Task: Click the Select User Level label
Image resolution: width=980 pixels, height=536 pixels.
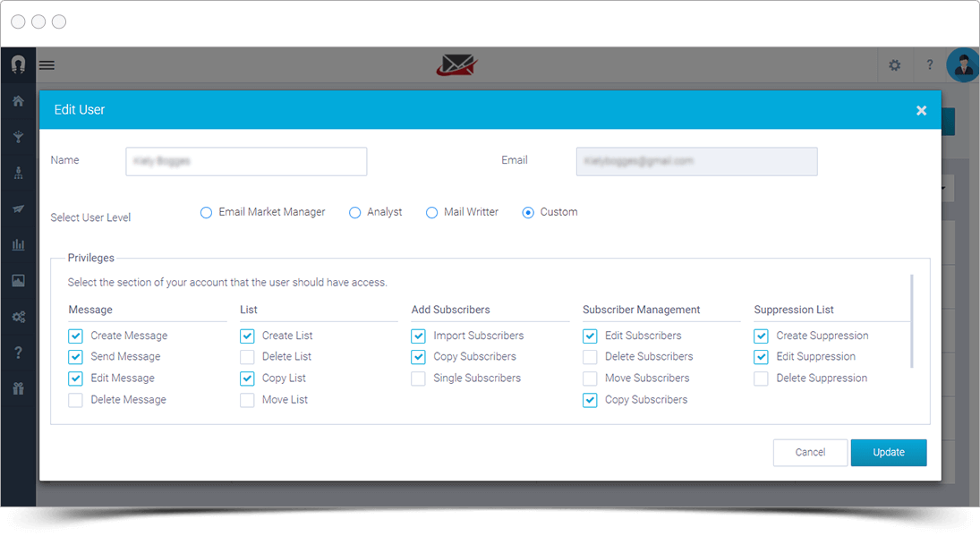Action: pos(90,217)
